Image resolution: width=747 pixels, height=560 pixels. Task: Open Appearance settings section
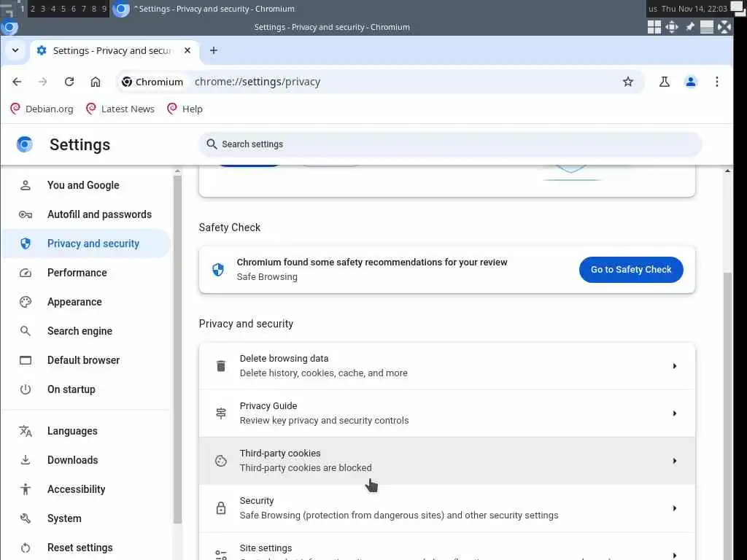(86, 302)
